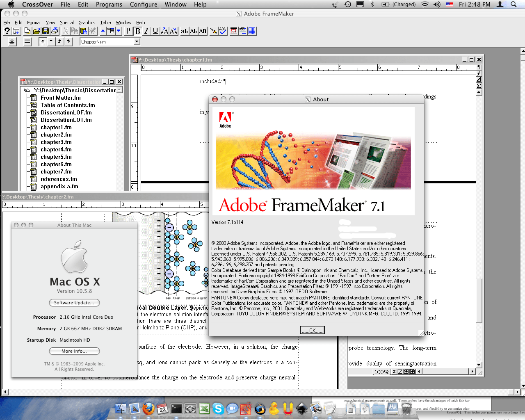Click the horizontal scrollbar in chapter1 window
525x420 pixels.
(446, 372)
